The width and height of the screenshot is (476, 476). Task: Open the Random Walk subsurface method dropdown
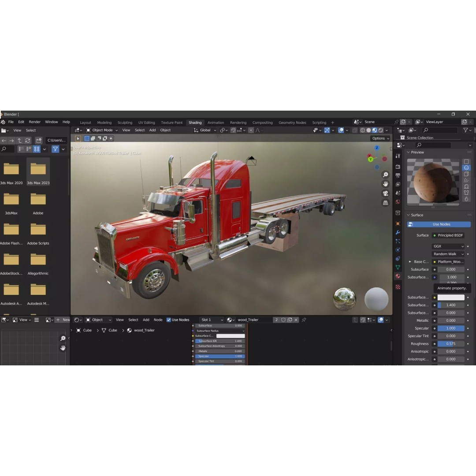click(448, 254)
